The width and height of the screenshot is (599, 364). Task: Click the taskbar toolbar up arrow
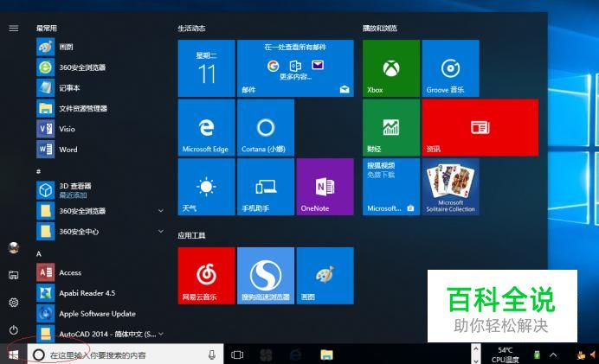[x=475, y=348]
